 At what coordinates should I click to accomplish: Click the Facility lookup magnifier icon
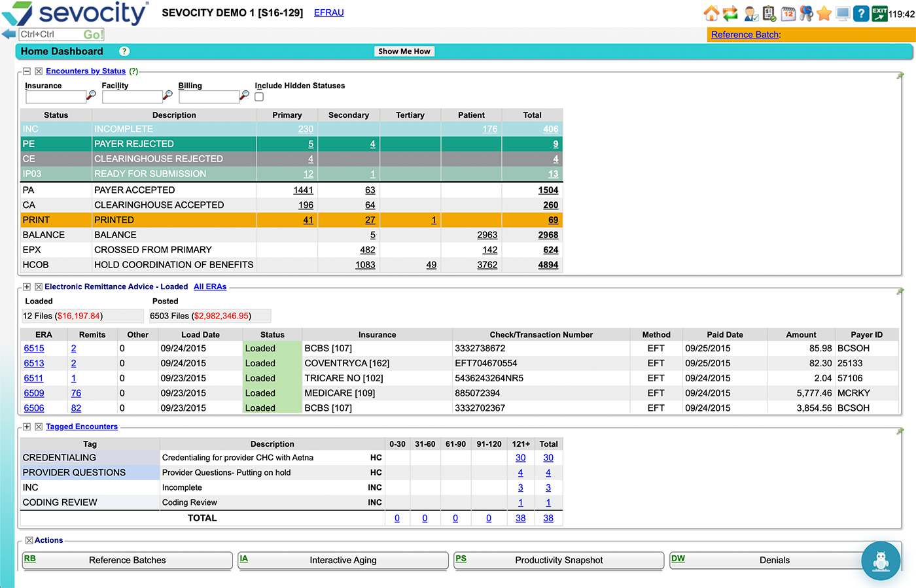click(x=167, y=95)
